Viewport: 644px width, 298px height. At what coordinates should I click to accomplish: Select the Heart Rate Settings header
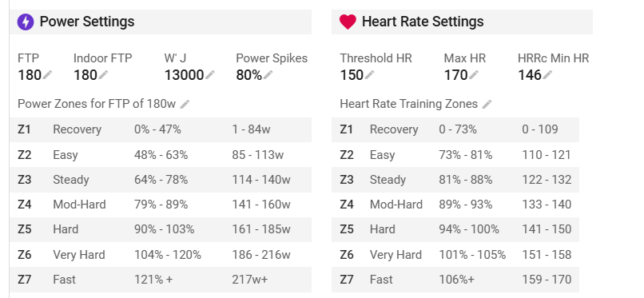pos(462,22)
